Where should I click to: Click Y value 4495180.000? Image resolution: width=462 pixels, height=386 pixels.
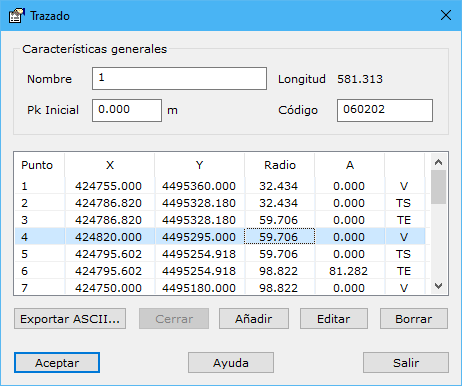tap(199, 288)
